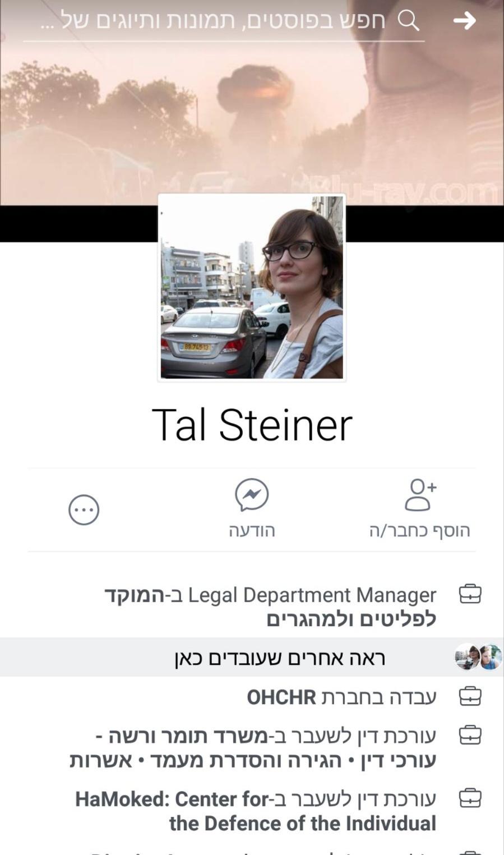Tap the Tal Steiner name heading
The image size is (504, 855).
[x=252, y=425]
